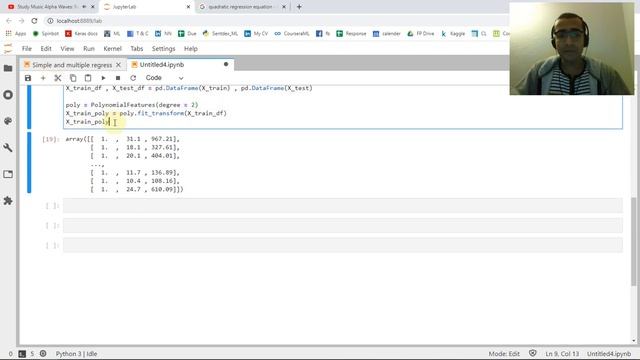Open the FP Drive bookmark

[421, 33]
